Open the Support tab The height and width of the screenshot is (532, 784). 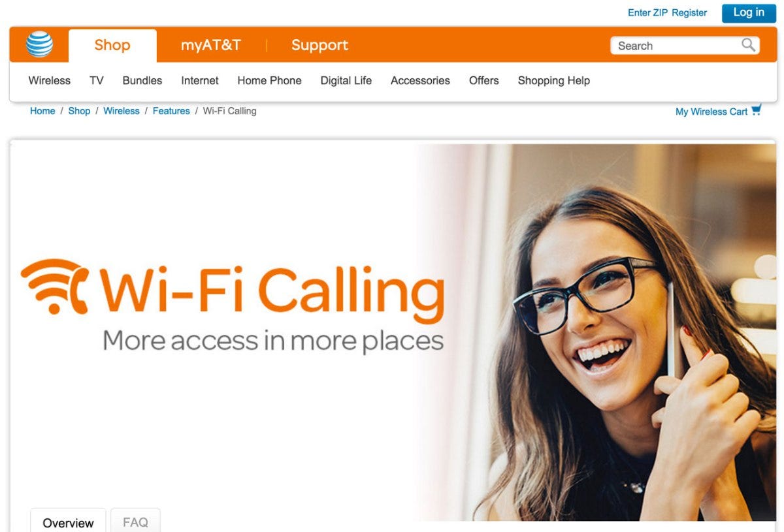319,45
